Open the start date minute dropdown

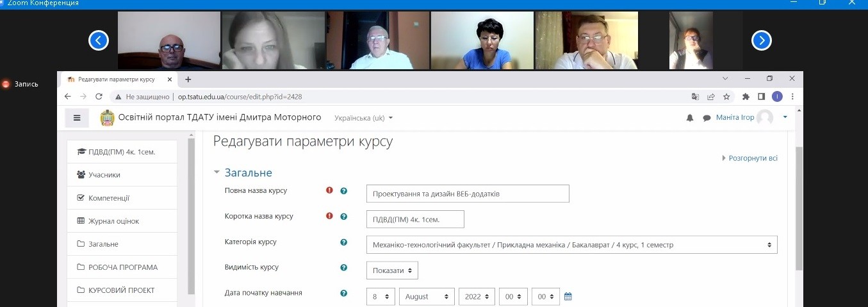pos(546,297)
